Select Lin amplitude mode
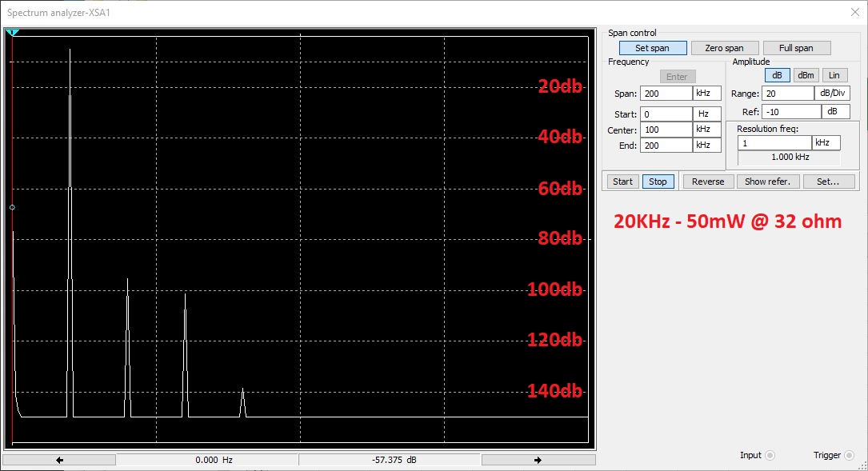868x471 pixels. 834,75
